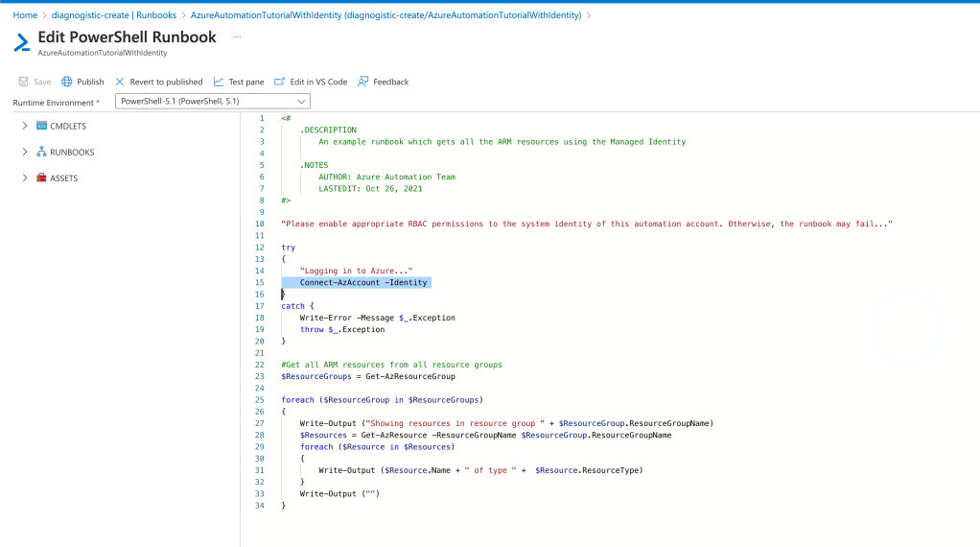Click the line number 9 gutter
980x547 pixels.
(x=261, y=212)
